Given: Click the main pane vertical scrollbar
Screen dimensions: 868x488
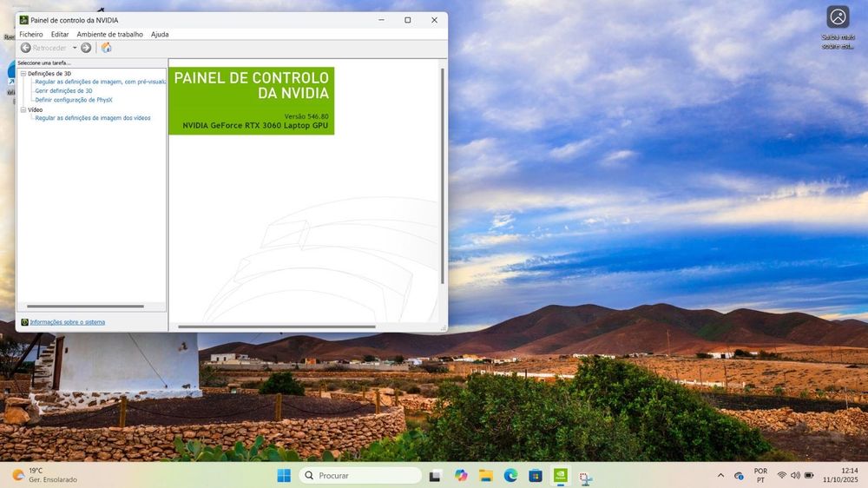Looking at the screenshot, I should click(x=443, y=175).
